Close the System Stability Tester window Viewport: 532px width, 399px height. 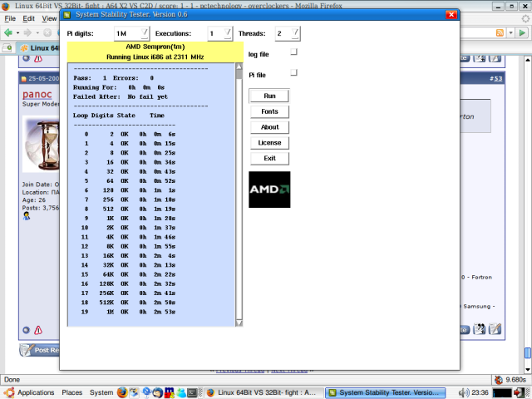point(451,15)
